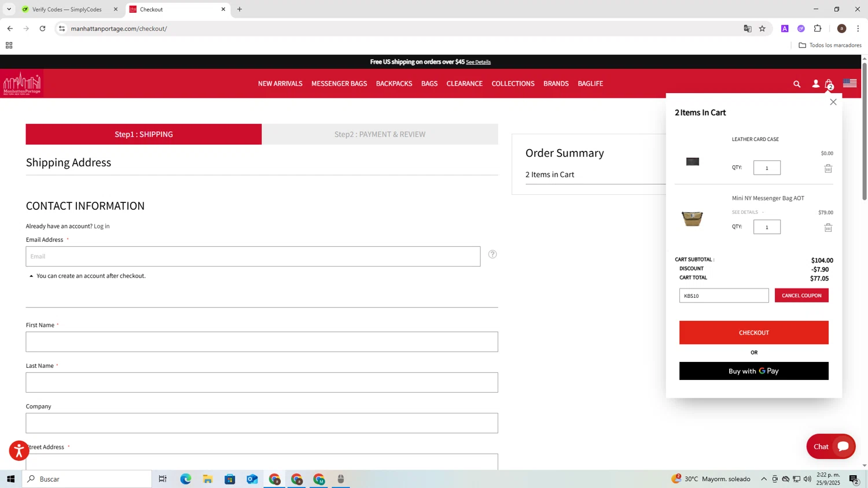
Task: Open the accessibility widget icon
Action: coord(19,450)
